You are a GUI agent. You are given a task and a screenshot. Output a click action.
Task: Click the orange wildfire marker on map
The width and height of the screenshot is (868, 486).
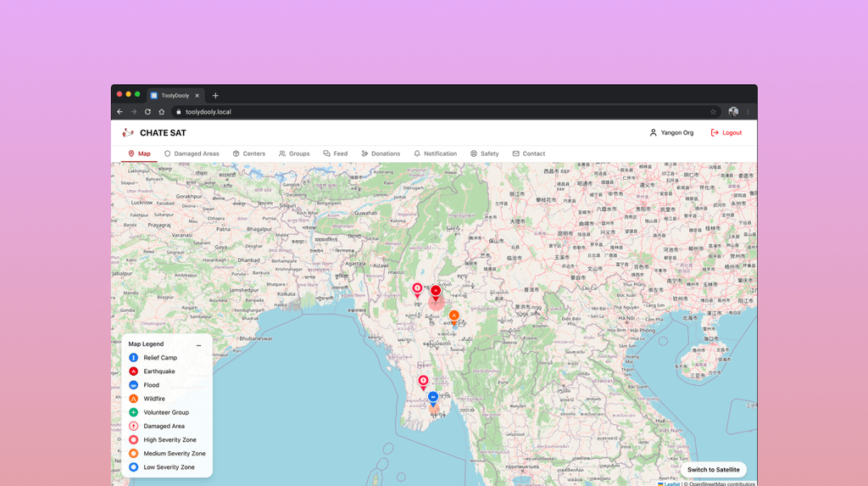tap(453, 316)
